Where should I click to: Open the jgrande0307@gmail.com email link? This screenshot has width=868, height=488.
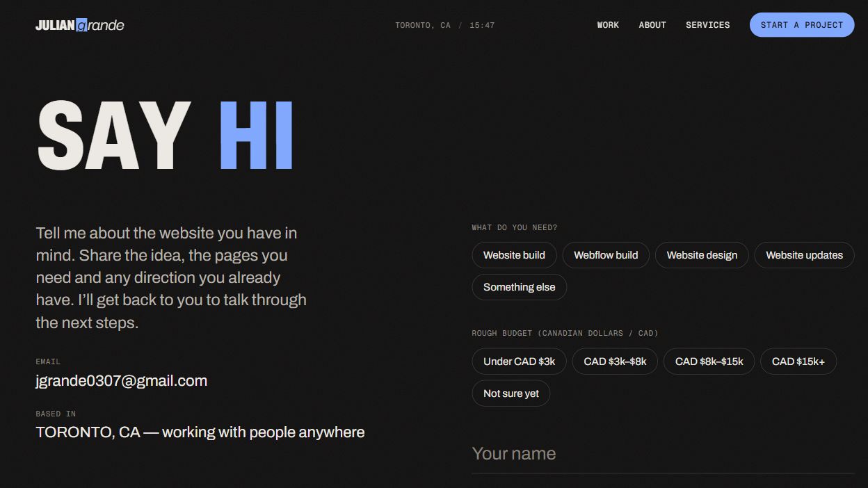coord(122,381)
